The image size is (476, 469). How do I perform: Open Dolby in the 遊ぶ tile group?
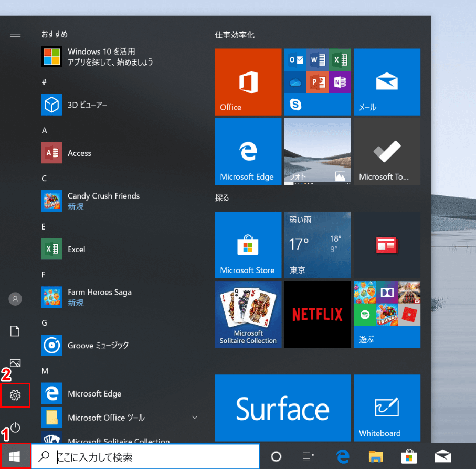tap(387, 292)
